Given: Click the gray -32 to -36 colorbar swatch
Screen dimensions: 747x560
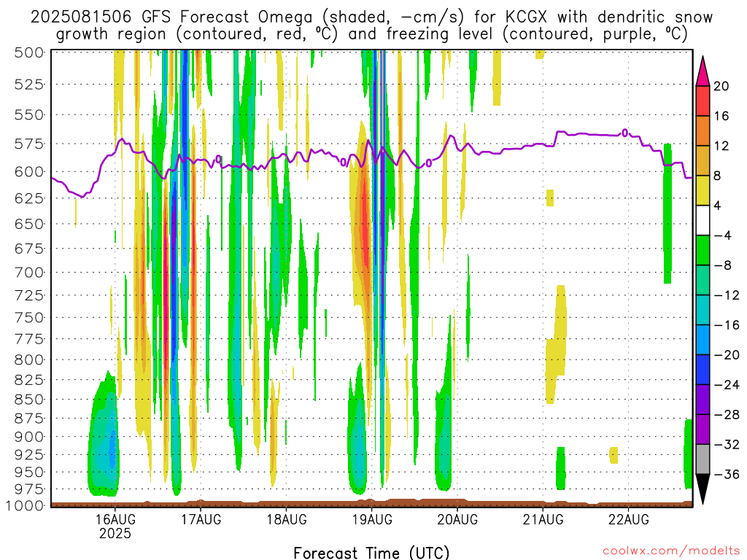Looking at the screenshot, I should (x=703, y=459).
